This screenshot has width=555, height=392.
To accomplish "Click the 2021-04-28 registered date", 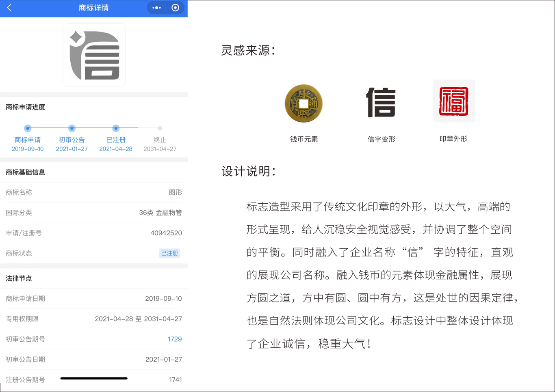I will point(116,149).
